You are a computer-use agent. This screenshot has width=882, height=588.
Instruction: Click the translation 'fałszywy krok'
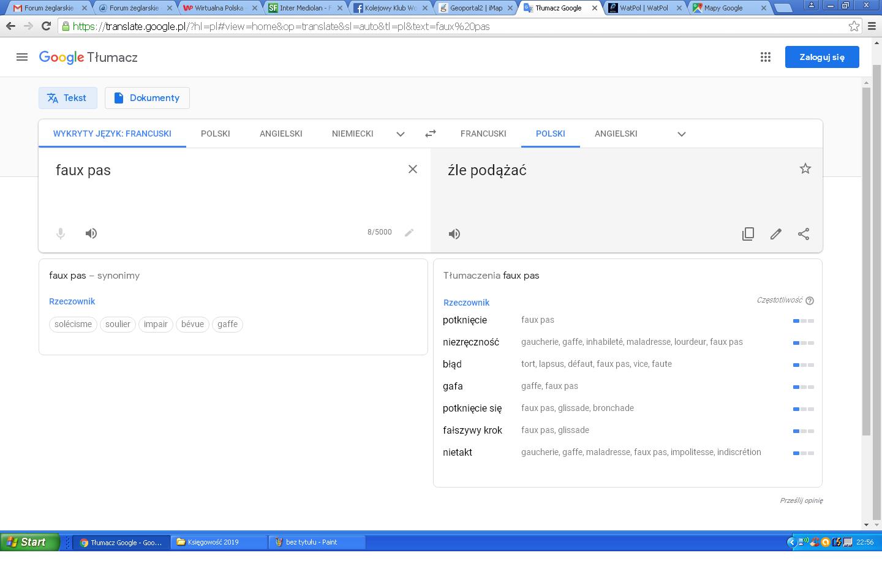pyautogui.click(x=472, y=430)
